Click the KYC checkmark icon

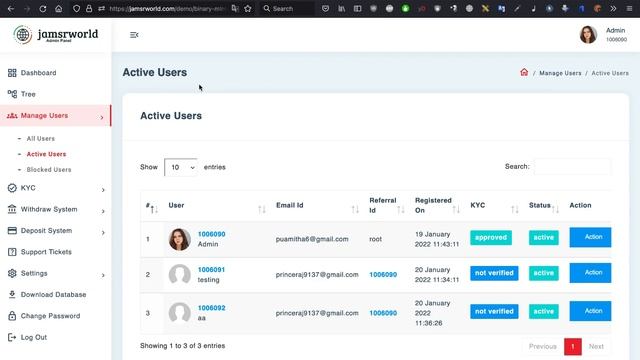click(12, 188)
